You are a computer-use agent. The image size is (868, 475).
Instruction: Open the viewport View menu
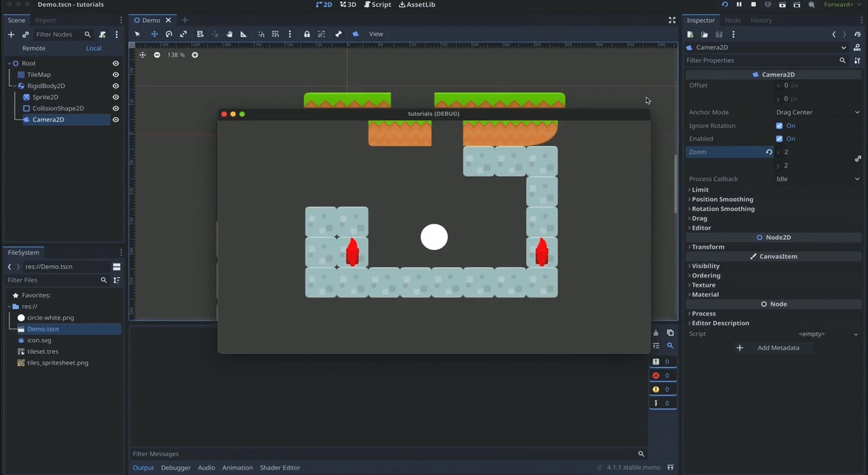[376, 34]
